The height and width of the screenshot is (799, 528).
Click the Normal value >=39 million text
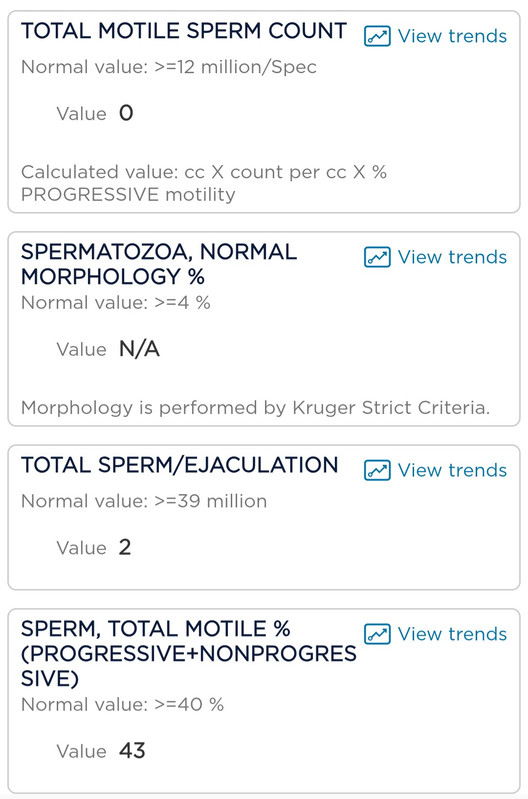(144, 501)
